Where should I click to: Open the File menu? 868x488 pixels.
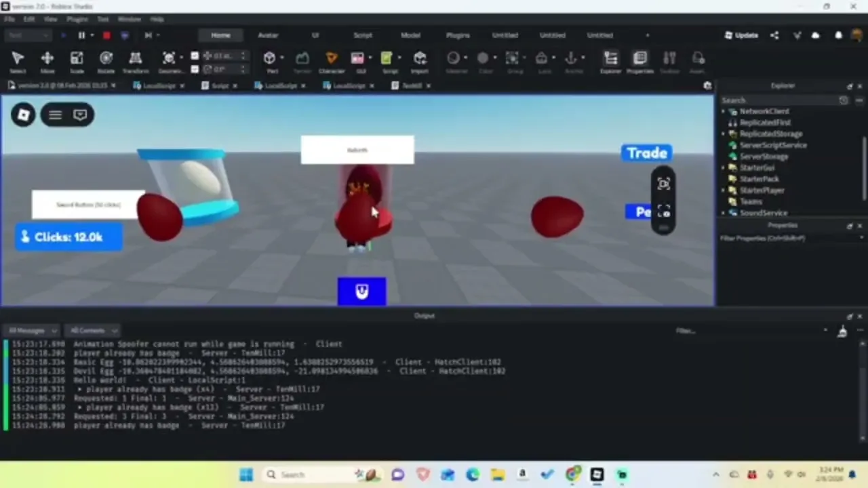tap(9, 19)
